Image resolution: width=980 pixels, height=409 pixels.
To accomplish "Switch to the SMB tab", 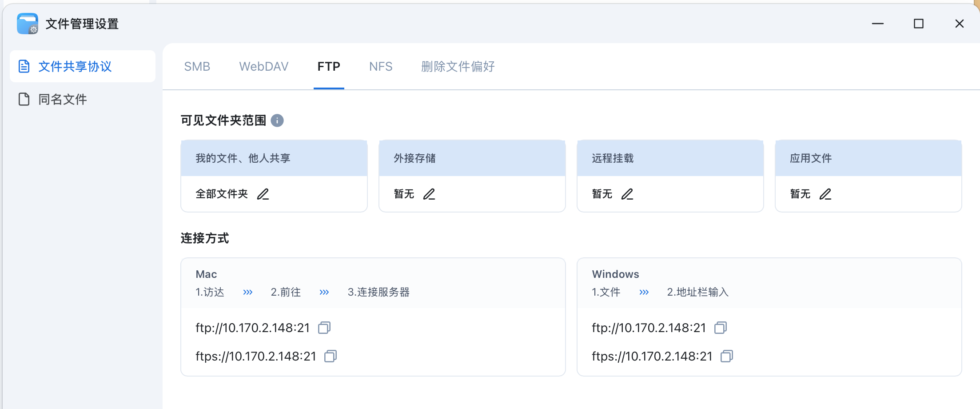I will [197, 66].
